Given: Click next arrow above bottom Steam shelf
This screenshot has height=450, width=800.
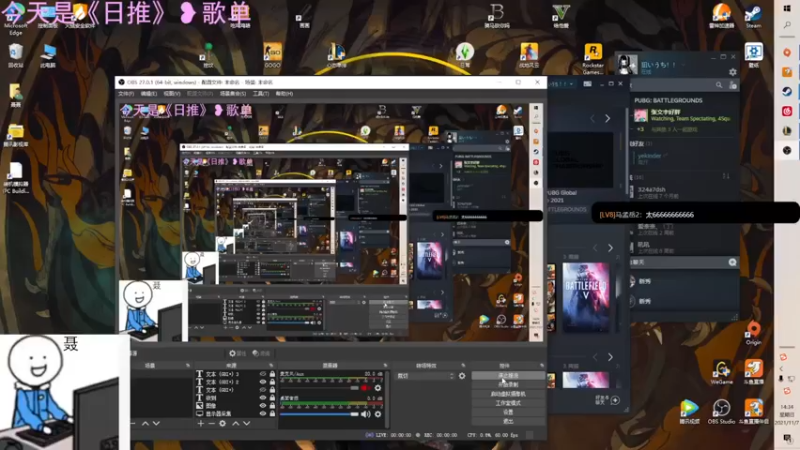Looking at the screenshot, I should (x=610, y=357).
